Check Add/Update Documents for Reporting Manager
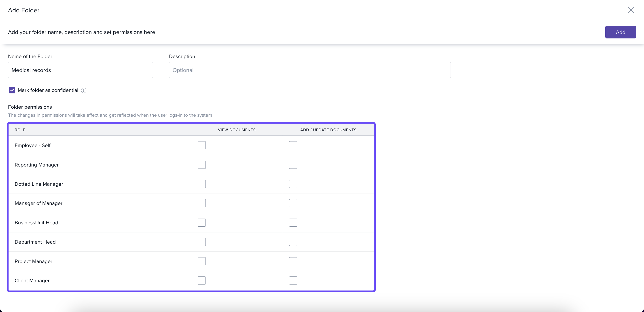This screenshot has height=312, width=644. coord(293,165)
